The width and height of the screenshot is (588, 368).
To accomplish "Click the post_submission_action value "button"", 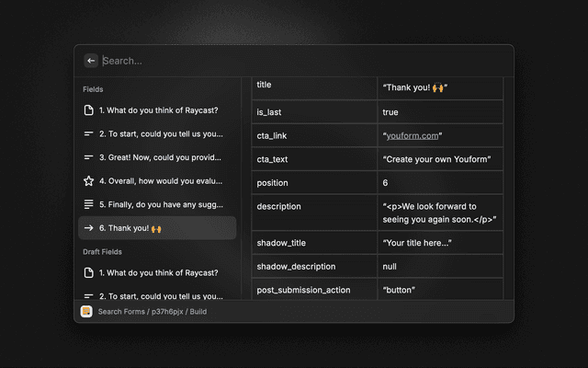I will pyautogui.click(x=400, y=291).
